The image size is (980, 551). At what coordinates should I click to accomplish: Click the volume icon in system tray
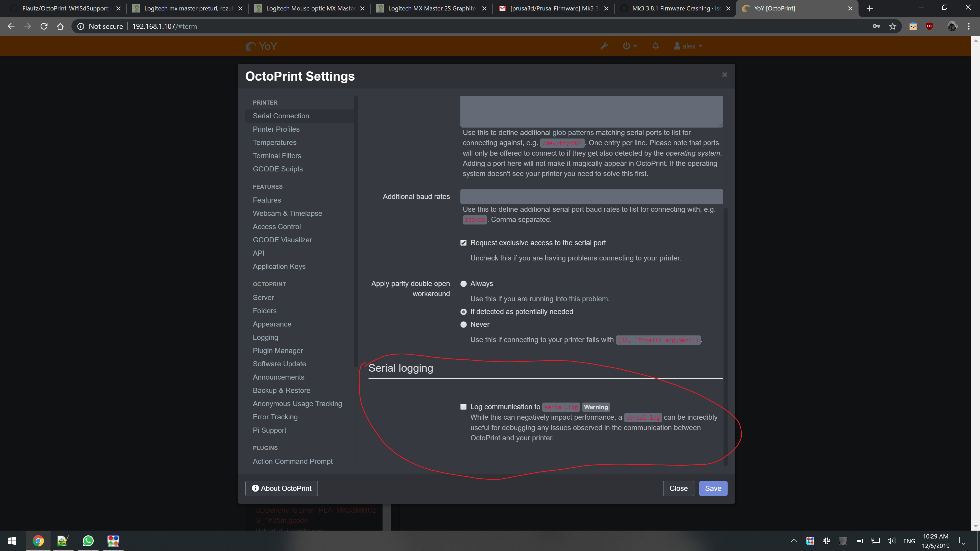(x=891, y=541)
